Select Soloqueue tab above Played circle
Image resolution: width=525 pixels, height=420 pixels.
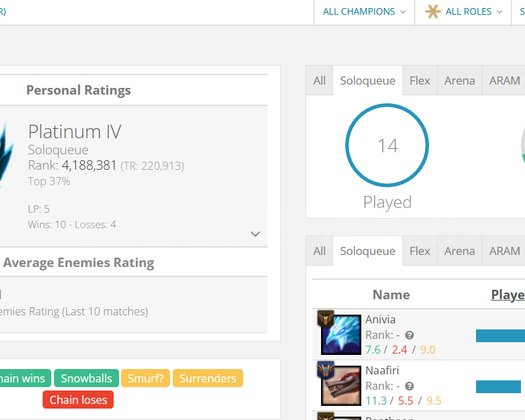click(x=368, y=81)
